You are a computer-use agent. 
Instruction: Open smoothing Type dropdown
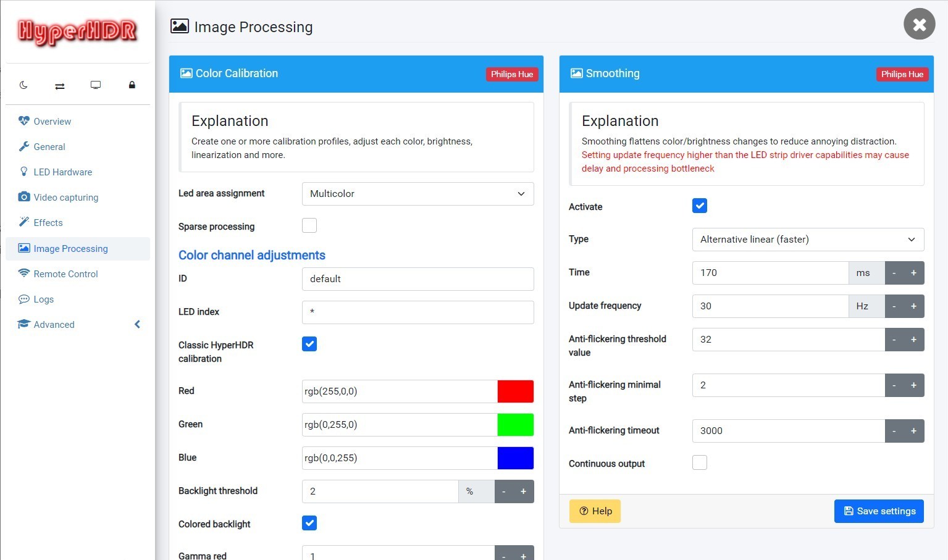pyautogui.click(x=808, y=240)
